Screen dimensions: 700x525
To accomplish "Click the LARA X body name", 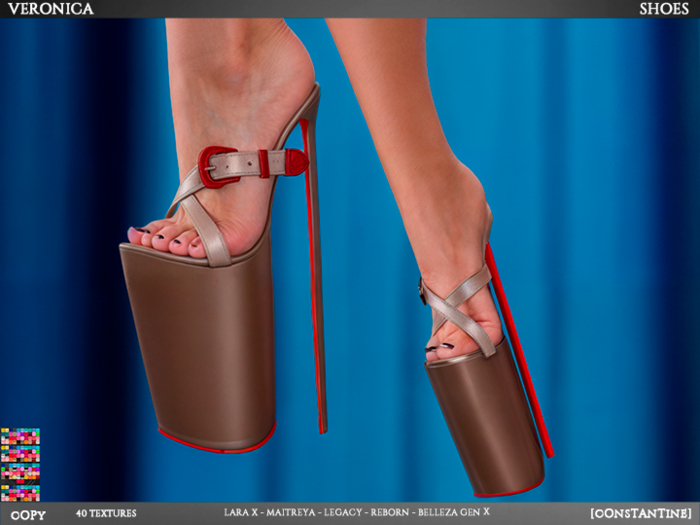I will [x=241, y=512].
